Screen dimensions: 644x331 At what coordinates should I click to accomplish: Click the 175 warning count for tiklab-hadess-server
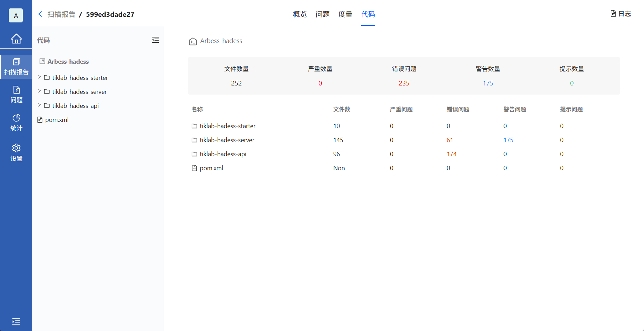(508, 140)
